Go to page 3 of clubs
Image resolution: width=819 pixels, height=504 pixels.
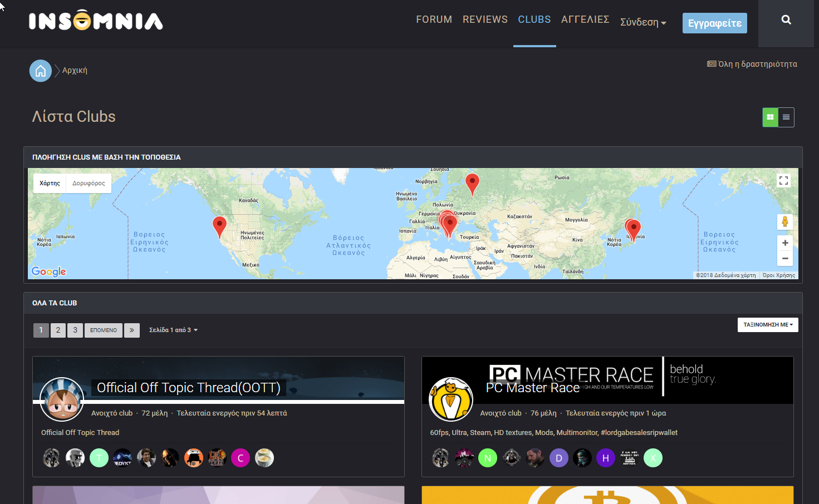tap(75, 330)
